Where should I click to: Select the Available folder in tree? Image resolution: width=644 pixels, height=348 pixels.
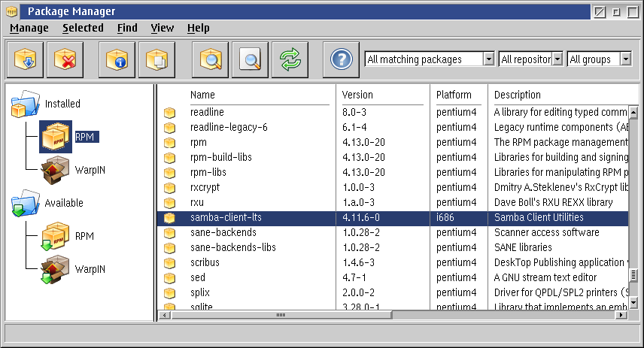(64, 203)
